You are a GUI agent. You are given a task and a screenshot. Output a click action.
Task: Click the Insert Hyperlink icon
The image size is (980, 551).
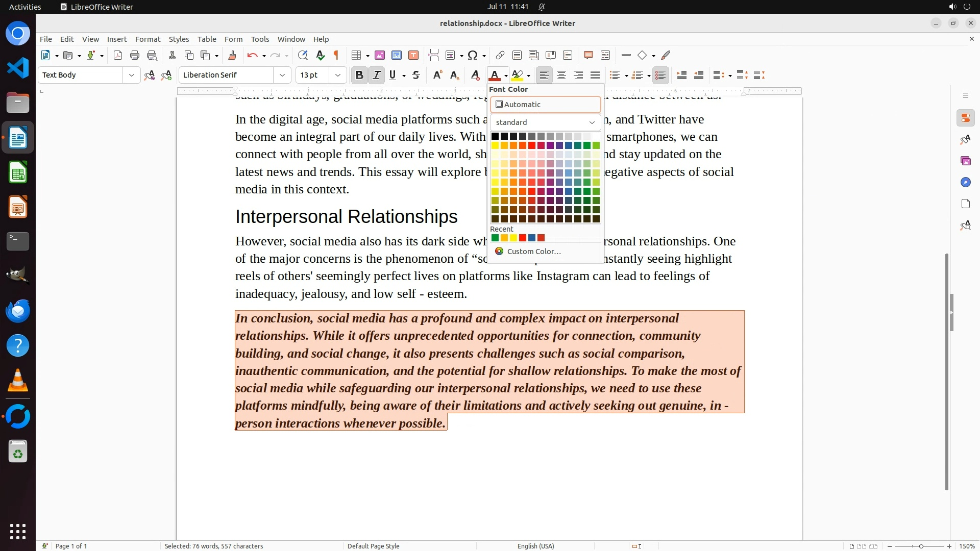[x=500, y=56]
